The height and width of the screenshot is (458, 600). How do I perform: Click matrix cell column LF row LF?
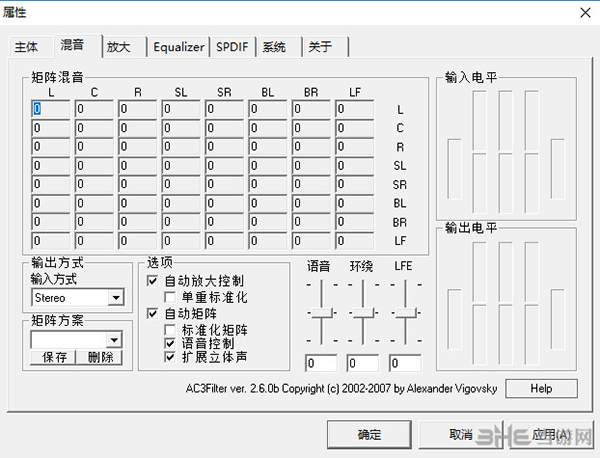(x=354, y=241)
